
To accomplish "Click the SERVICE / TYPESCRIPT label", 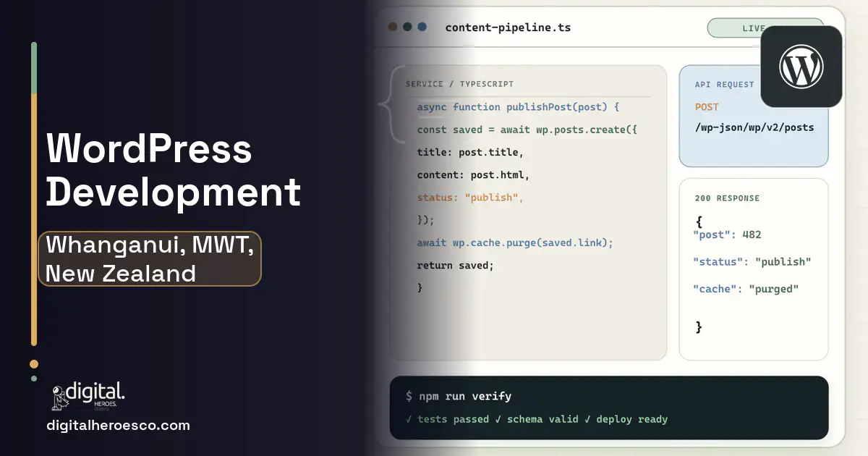I will click(x=459, y=84).
